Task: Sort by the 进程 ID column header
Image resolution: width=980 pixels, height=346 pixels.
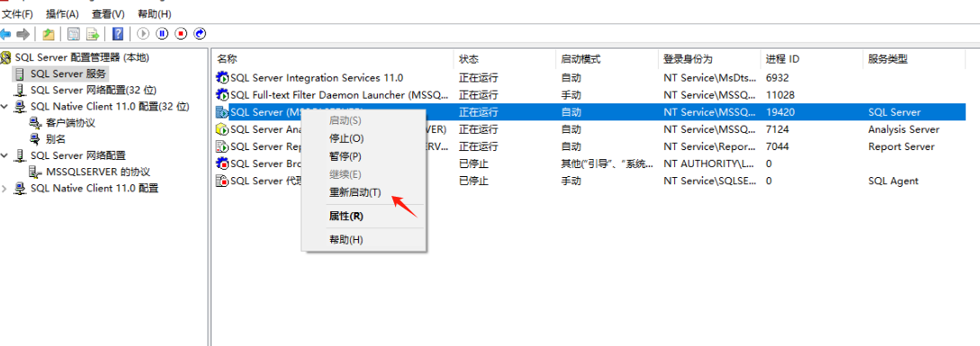Action: 812,59
